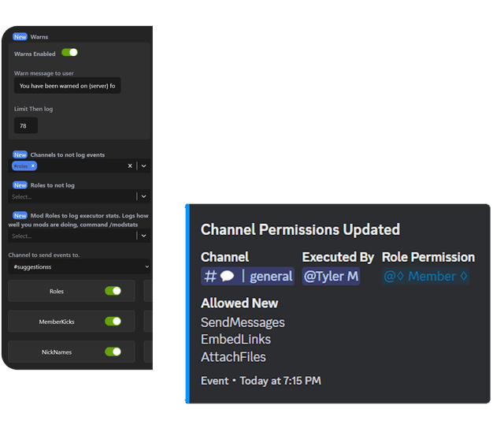Click the New badge beside Channels to not log events

(20, 154)
